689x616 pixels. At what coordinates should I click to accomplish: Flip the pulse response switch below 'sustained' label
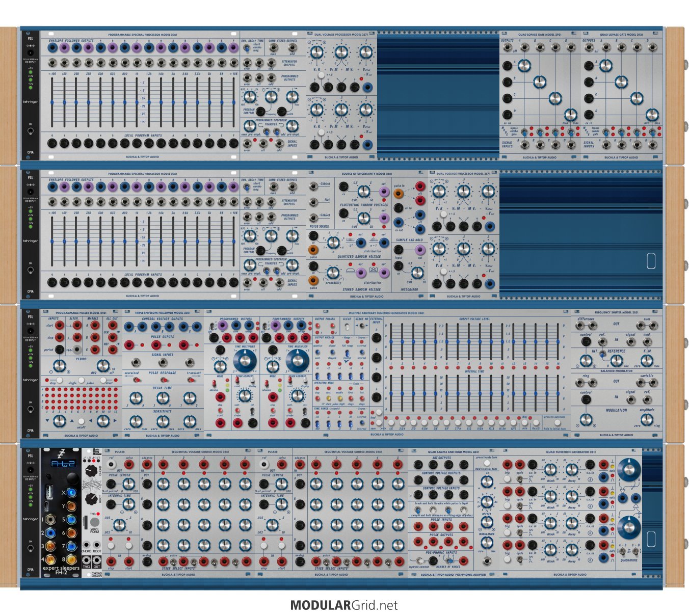coord(137,380)
